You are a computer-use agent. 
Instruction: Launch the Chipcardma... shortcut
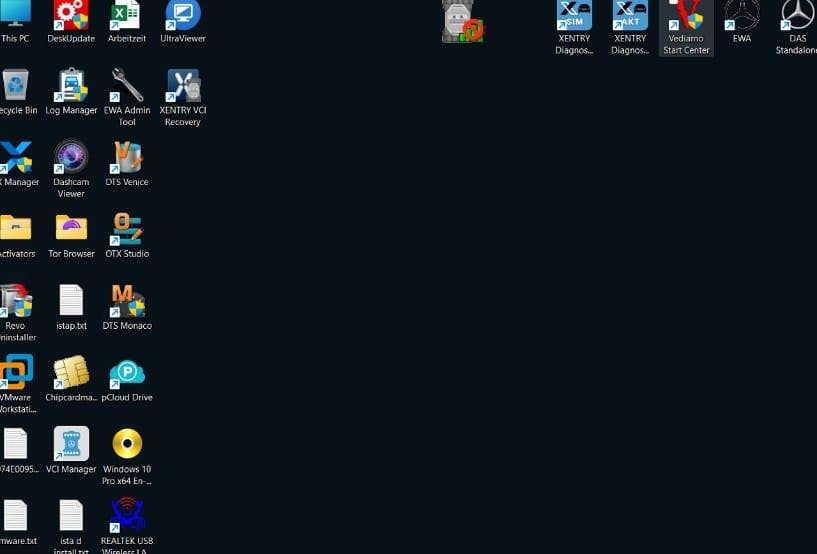71,379
